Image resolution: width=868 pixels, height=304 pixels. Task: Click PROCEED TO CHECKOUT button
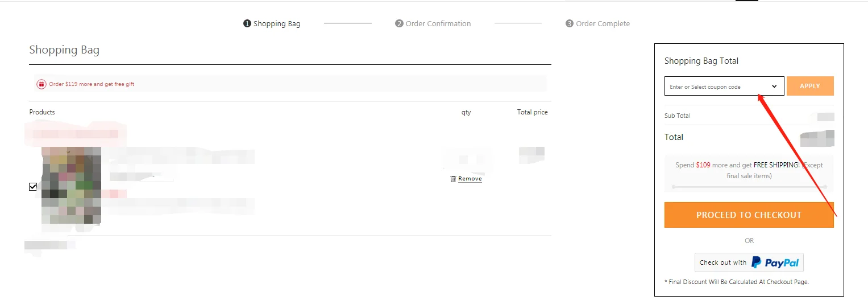click(x=749, y=215)
